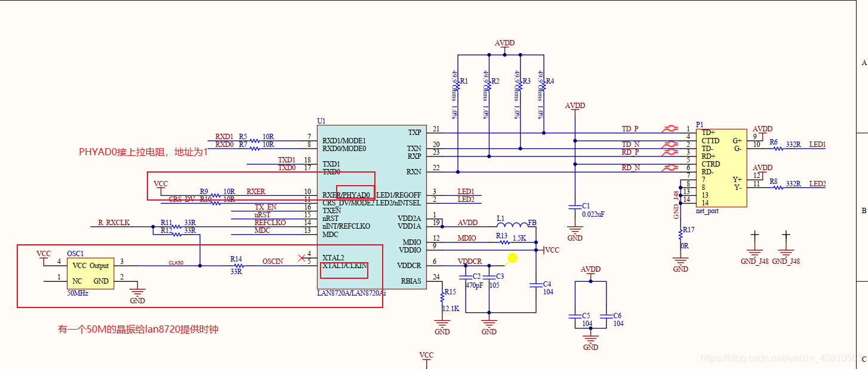Click the OSCIN net label

[273, 262]
